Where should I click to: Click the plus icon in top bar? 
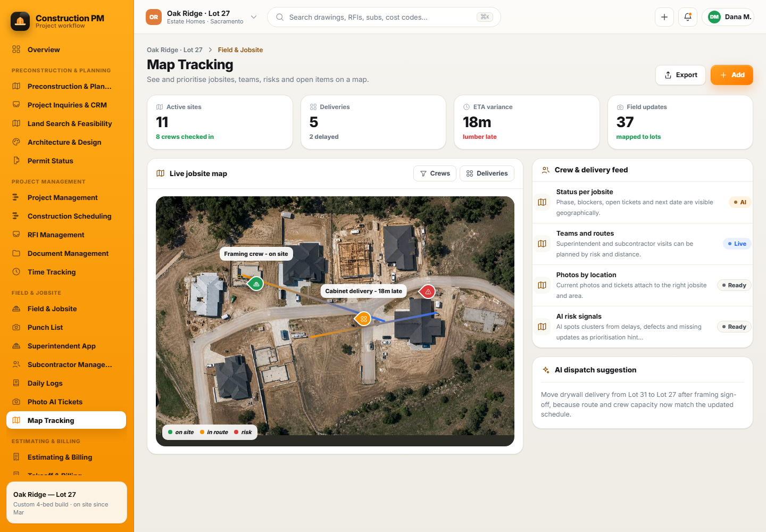(664, 17)
